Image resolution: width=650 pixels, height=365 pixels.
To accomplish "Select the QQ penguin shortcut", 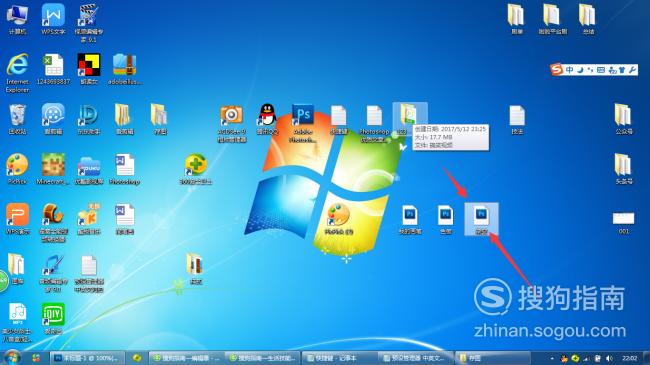I will 267,119.
